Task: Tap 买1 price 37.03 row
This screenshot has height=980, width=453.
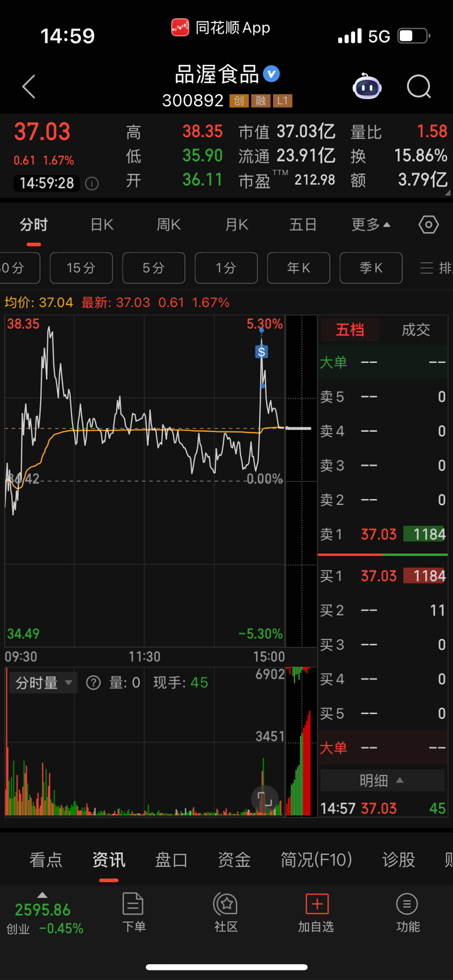Action: [x=382, y=576]
